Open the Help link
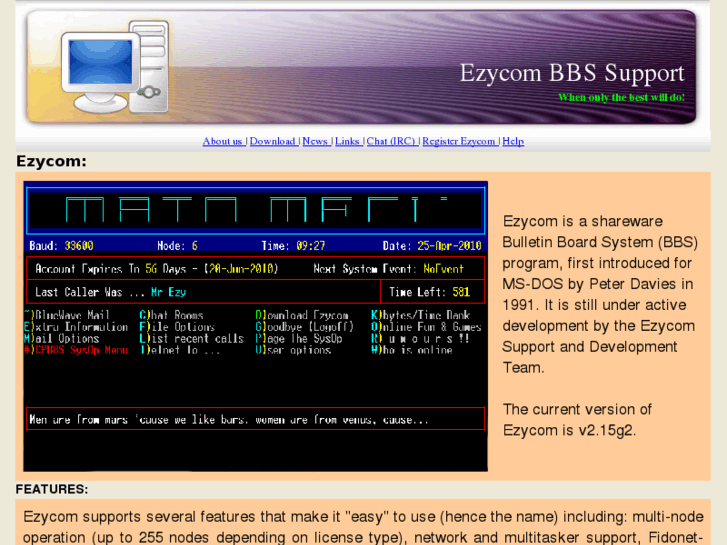727x545 pixels. click(x=513, y=141)
